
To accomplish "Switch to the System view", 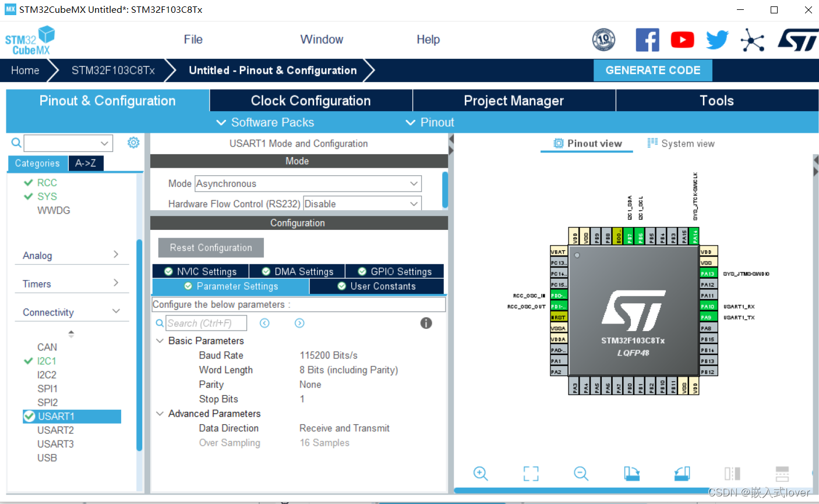I will [680, 143].
